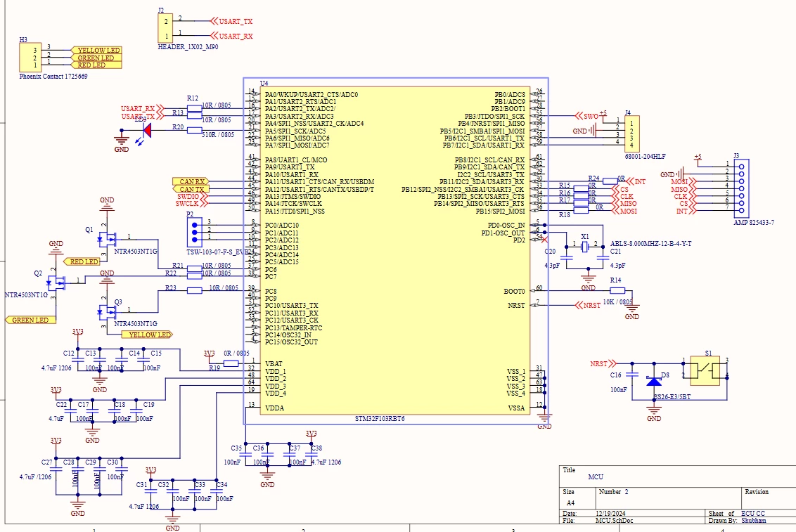Screen dimensions: 796x532
Task: Click the RED LED port at H3
Action: coord(96,65)
